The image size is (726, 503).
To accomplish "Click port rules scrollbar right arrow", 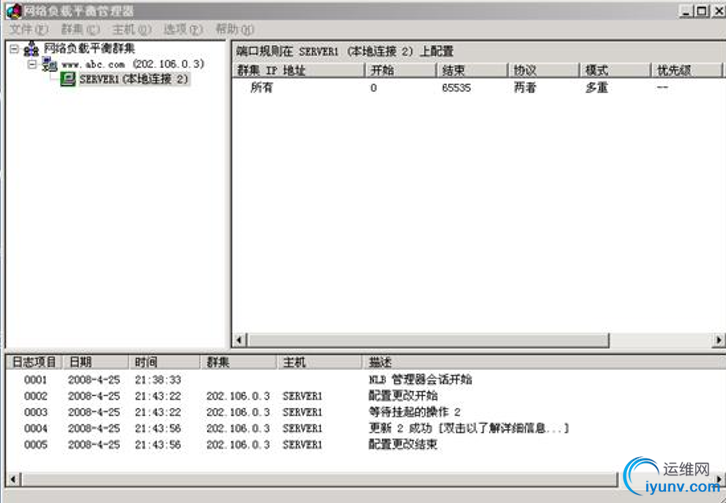I will click(x=718, y=340).
